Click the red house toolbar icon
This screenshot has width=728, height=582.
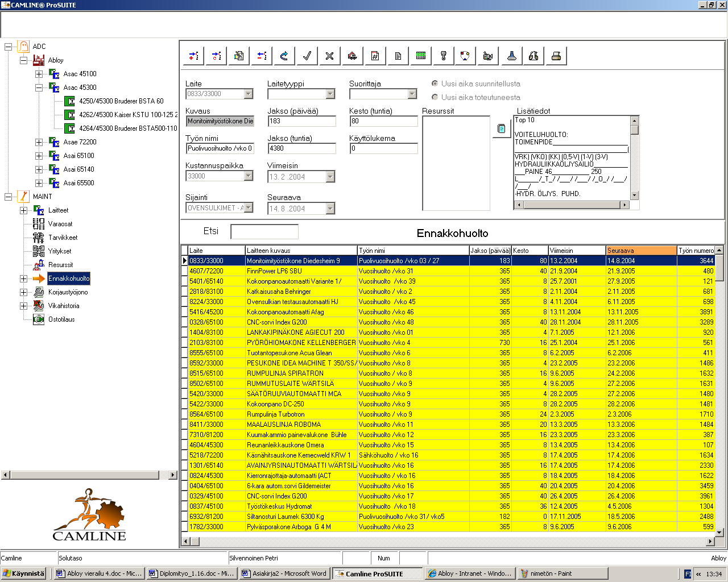click(x=353, y=56)
